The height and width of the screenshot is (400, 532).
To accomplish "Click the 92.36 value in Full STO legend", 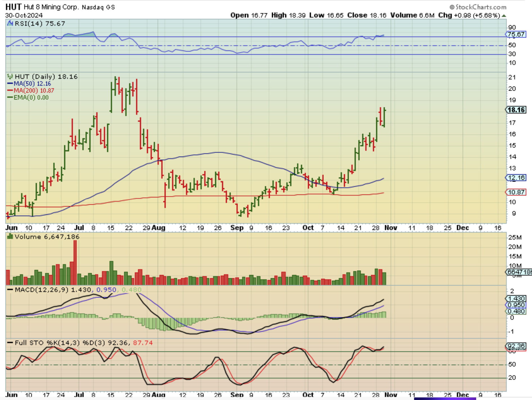I will (118, 343).
